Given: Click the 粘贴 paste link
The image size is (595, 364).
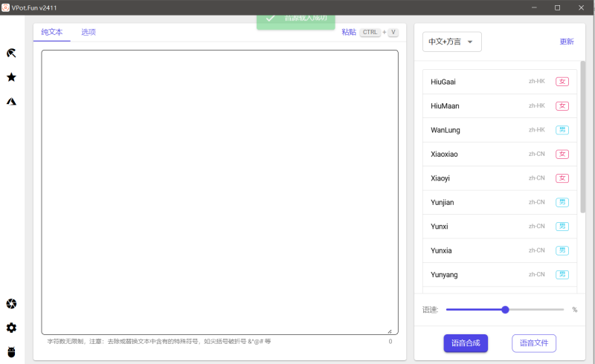Looking at the screenshot, I should (349, 33).
